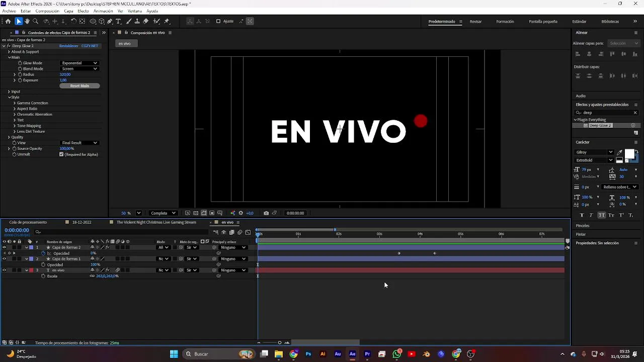Toggle Deep Glow 2 fx switch

[x=9, y=46]
